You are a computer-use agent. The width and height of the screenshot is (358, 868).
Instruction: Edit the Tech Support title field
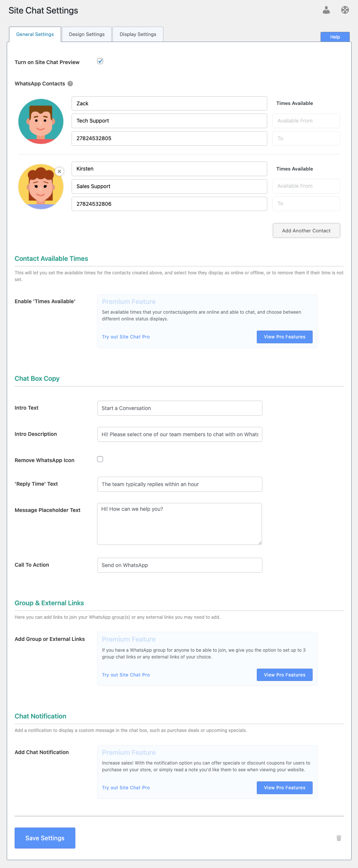[x=169, y=121]
